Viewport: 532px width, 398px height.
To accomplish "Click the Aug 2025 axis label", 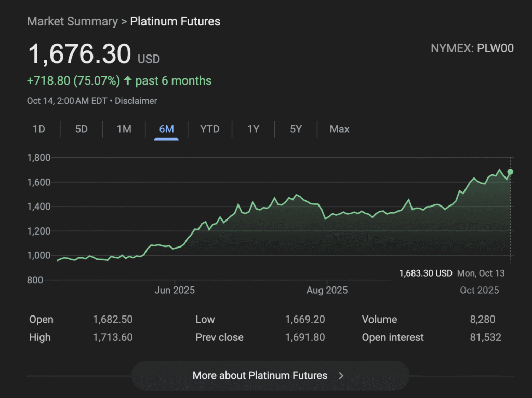I will [x=327, y=290].
